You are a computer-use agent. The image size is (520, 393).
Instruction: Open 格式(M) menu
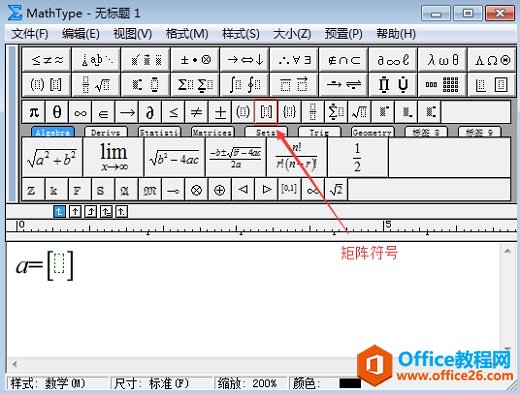coord(187,34)
